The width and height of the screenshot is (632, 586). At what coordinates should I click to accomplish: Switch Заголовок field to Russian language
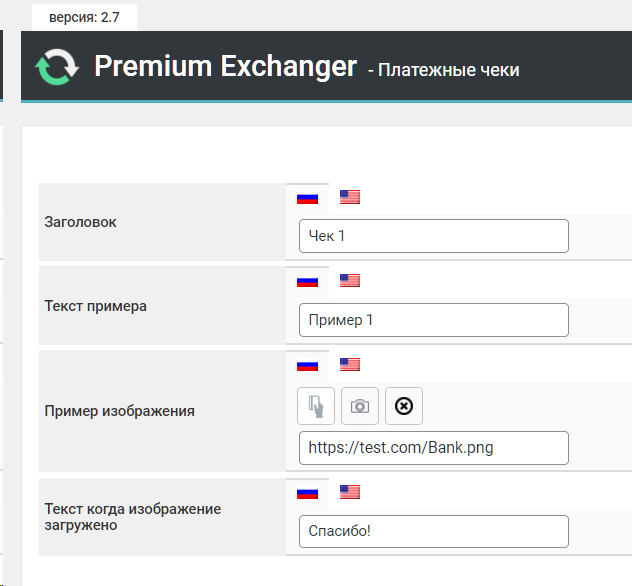pyautogui.click(x=307, y=197)
